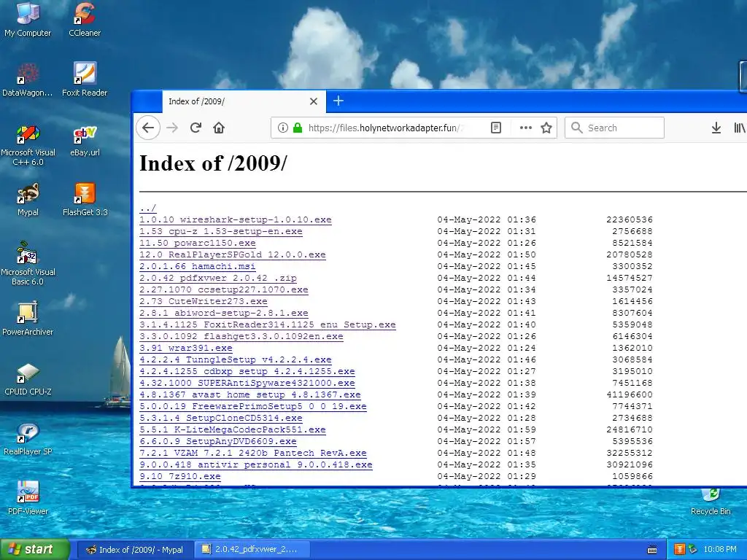This screenshot has width=747, height=560.
Task: Open the library bookshelf icon
Action: tap(740, 128)
